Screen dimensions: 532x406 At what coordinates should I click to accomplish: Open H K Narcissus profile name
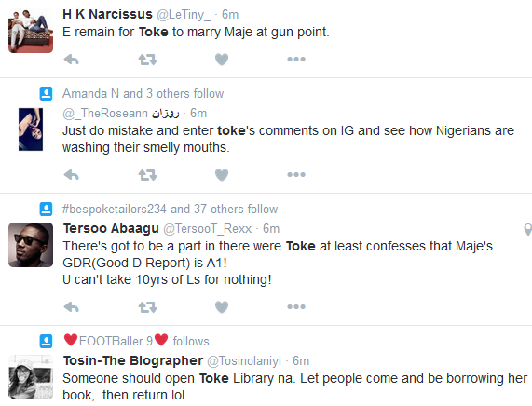pyautogui.click(x=107, y=14)
